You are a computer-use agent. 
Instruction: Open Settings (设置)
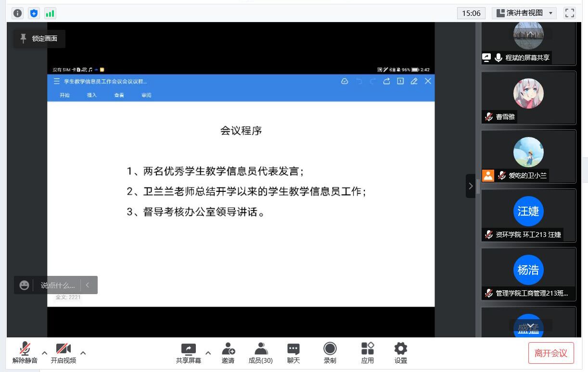pos(400,353)
